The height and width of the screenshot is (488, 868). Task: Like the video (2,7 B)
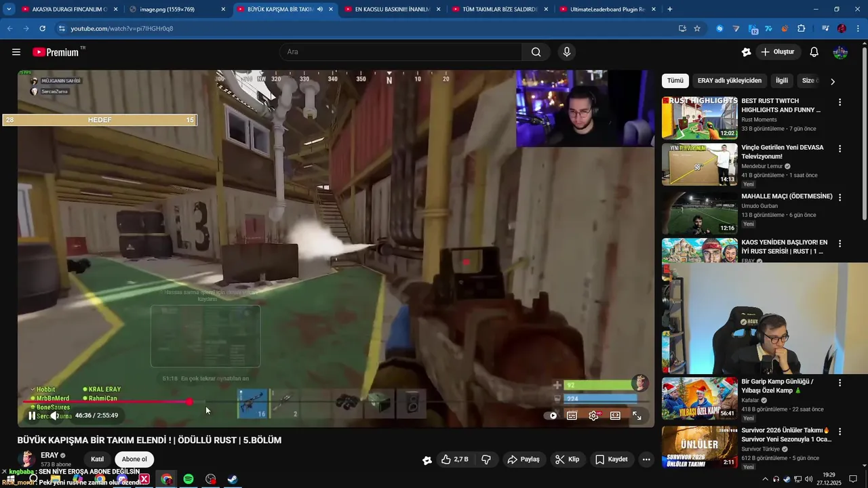coord(454,460)
